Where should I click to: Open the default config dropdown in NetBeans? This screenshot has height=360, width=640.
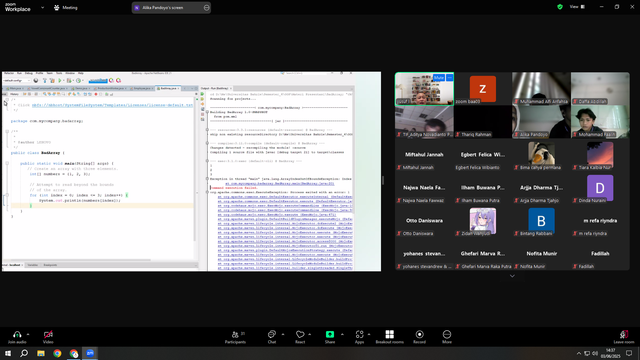tap(16, 80)
